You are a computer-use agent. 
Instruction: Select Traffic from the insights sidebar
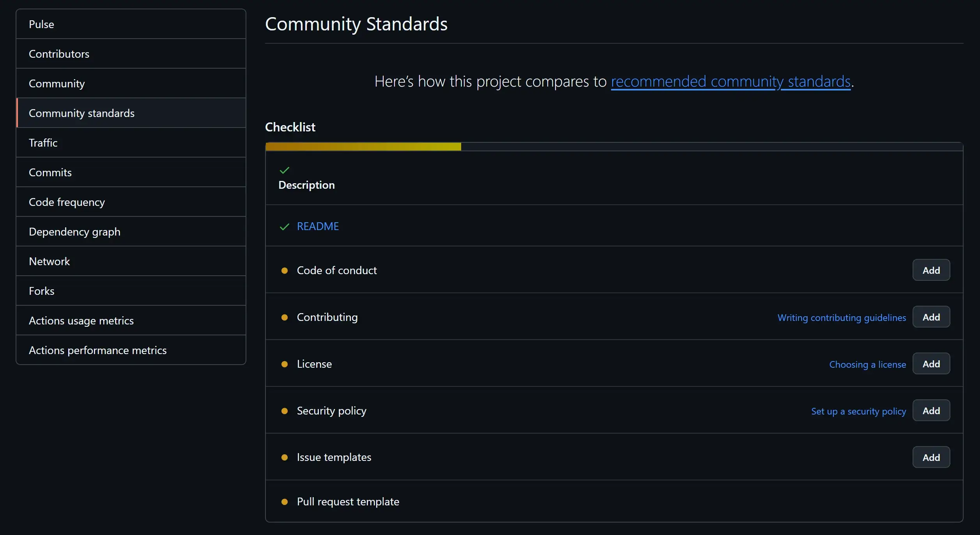coord(43,143)
